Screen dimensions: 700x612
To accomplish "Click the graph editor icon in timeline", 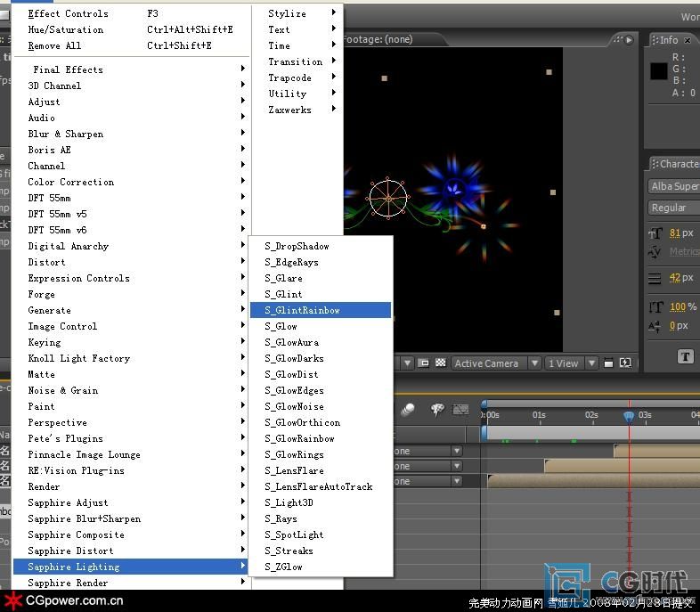I will click(460, 410).
